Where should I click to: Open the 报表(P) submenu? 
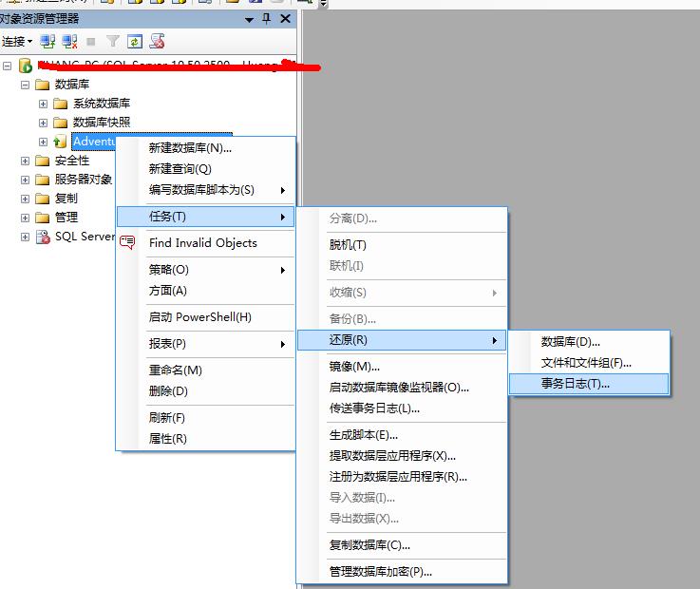206,344
